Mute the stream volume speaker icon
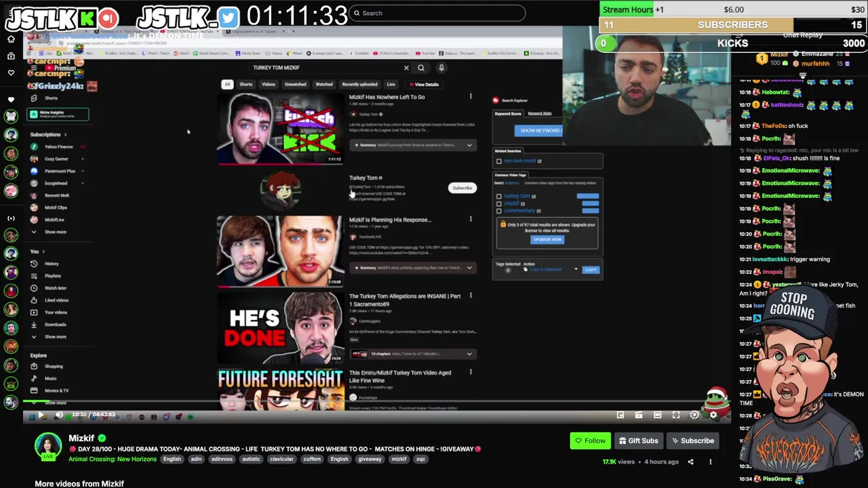The height and width of the screenshot is (488, 868). click(59, 415)
